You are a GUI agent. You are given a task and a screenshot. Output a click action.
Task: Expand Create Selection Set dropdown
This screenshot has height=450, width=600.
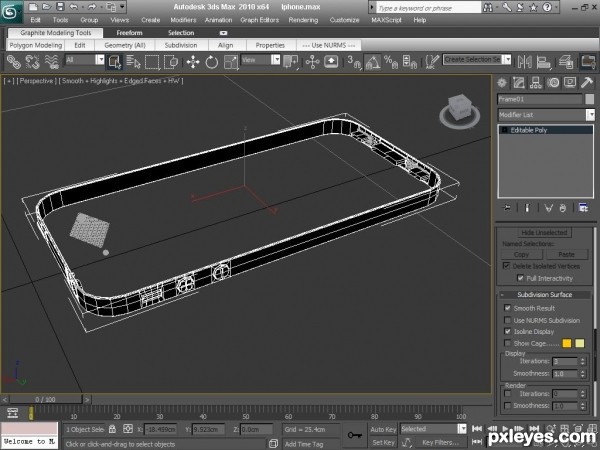click(507, 59)
